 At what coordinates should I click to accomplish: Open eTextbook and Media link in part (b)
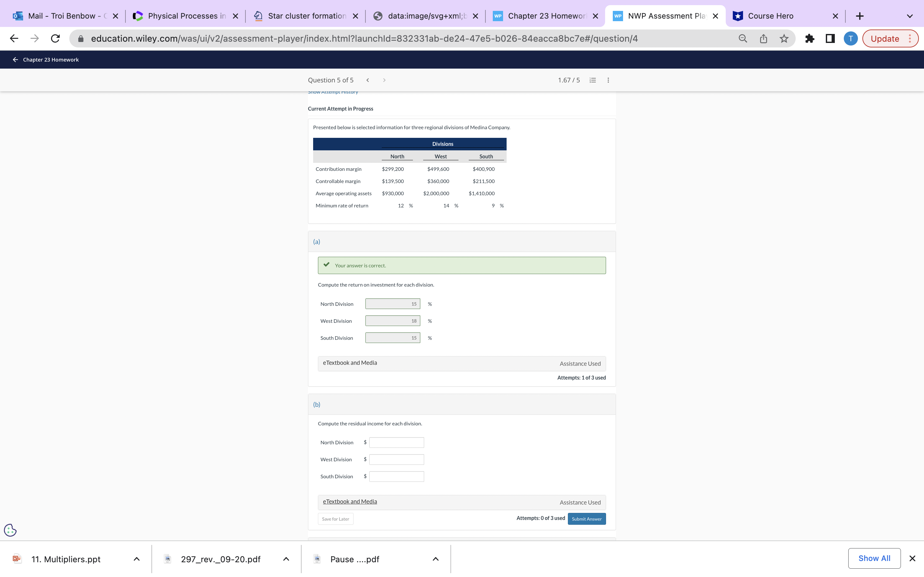pos(350,502)
